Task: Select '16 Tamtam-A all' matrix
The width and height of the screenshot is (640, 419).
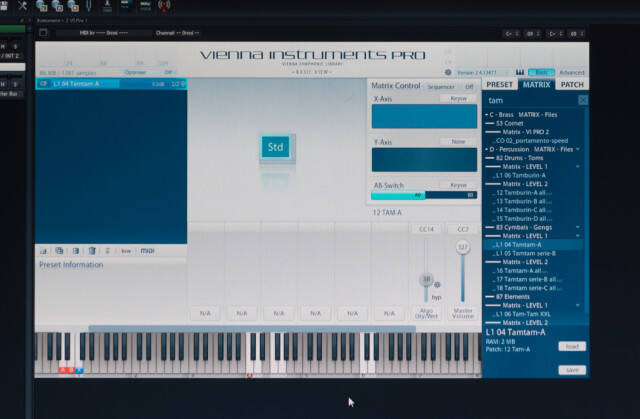Action: click(x=522, y=271)
